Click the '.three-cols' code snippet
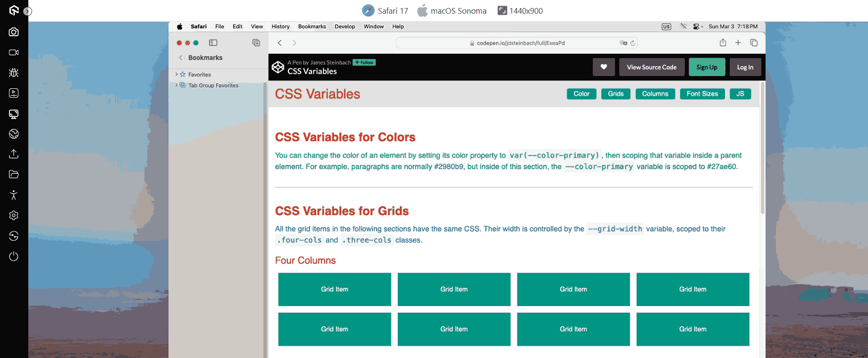The width and height of the screenshot is (868, 358). pos(367,240)
